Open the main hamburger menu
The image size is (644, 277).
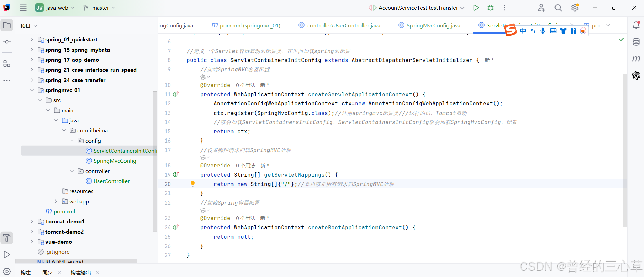pos(23,8)
